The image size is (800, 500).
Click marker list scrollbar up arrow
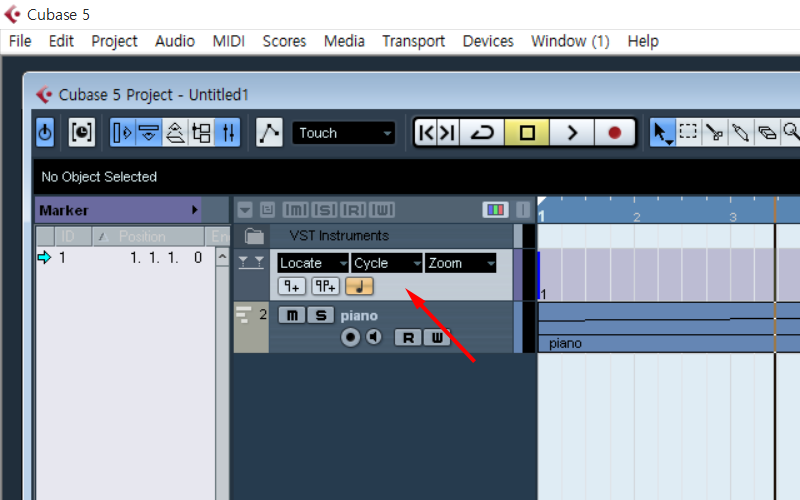(x=222, y=256)
